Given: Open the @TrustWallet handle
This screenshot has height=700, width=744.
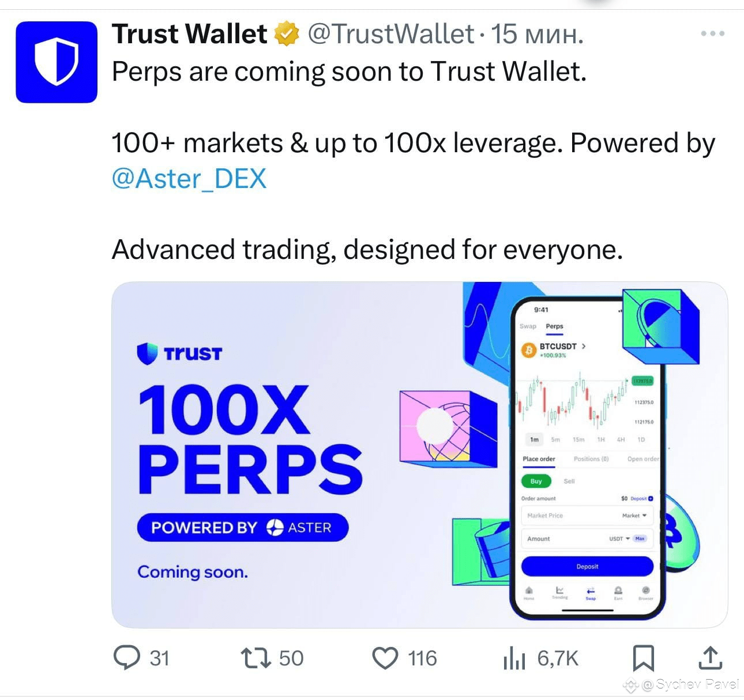Looking at the screenshot, I should [391, 34].
